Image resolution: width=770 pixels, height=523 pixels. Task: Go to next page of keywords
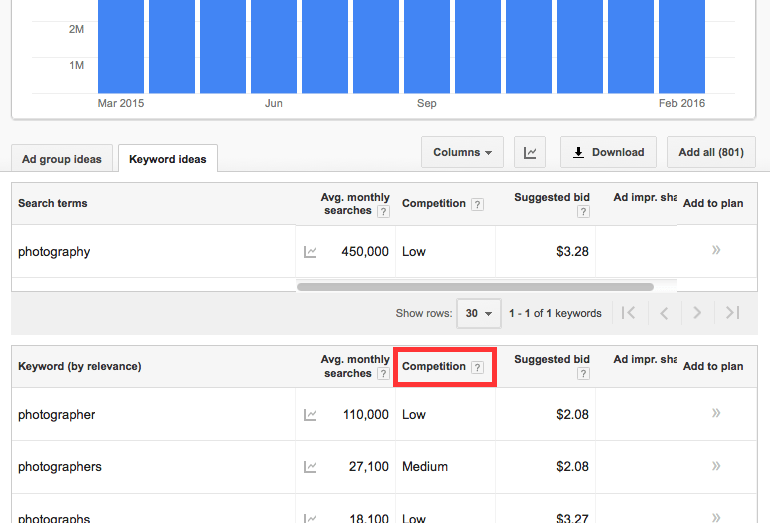tap(697, 313)
